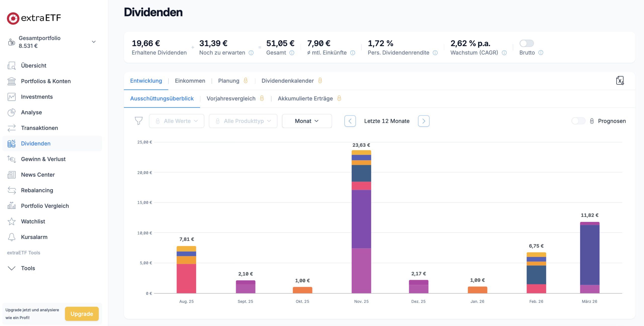This screenshot has width=644, height=326.
Task: Show info for Noch zu erwarten
Action: tap(251, 53)
